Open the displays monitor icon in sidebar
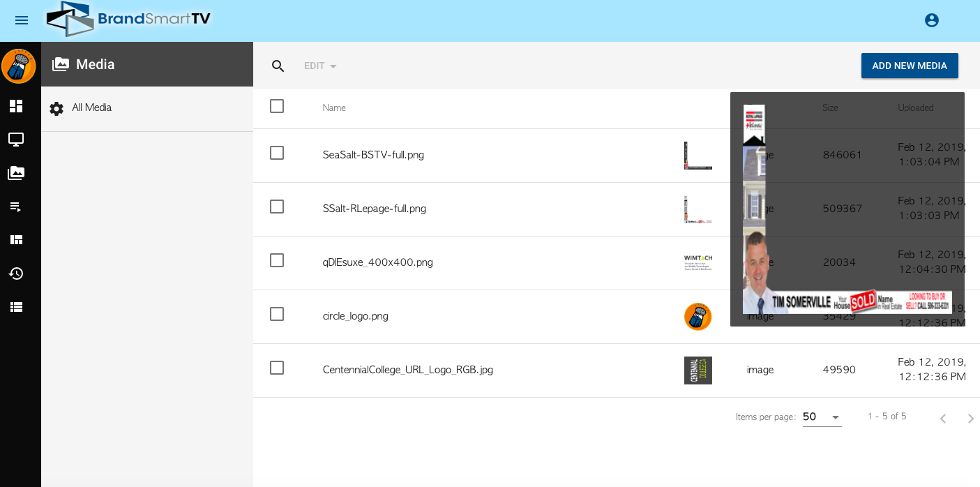The width and height of the screenshot is (980, 487). (x=16, y=140)
